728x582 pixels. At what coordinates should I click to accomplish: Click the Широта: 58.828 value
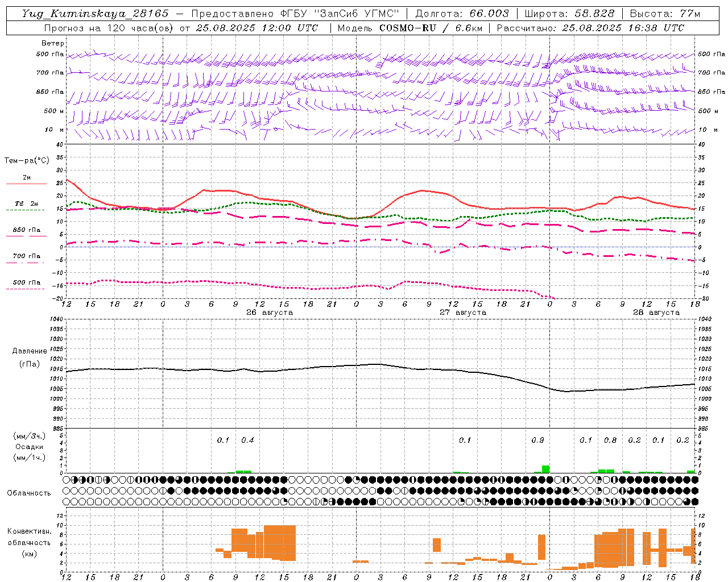click(569, 14)
